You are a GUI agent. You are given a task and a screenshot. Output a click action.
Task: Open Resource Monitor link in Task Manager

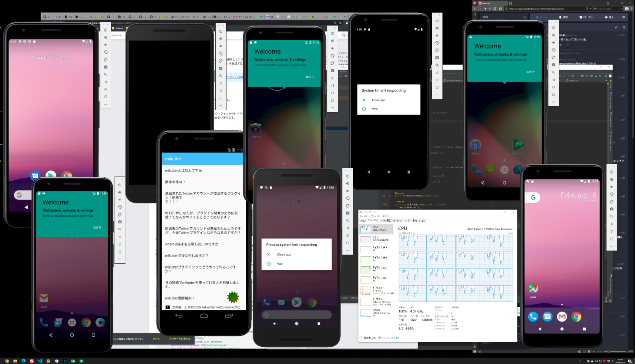[389, 338]
